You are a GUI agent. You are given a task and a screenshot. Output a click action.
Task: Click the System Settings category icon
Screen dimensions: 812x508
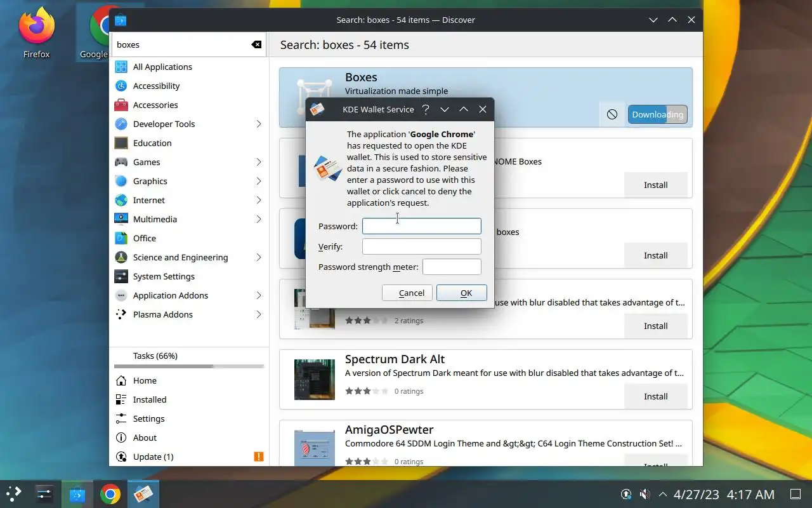coord(121,276)
